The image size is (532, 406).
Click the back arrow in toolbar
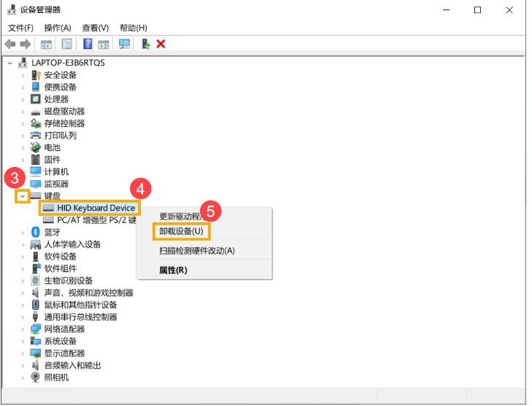coord(10,44)
